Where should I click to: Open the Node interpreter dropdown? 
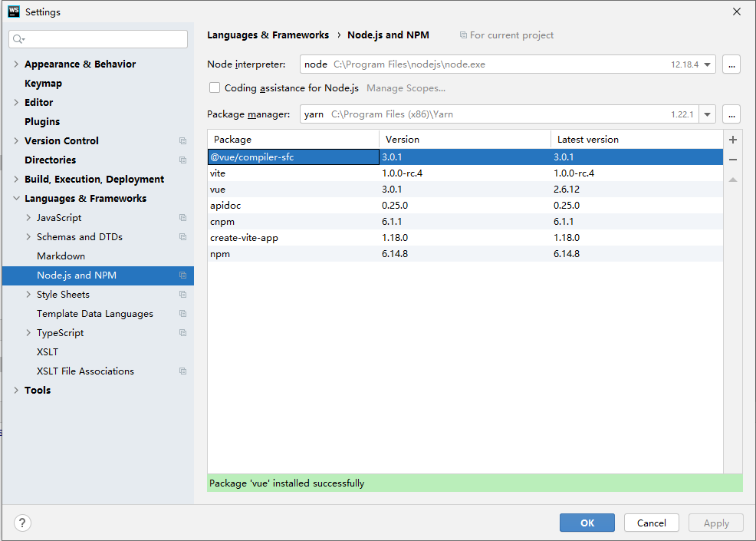[707, 64]
